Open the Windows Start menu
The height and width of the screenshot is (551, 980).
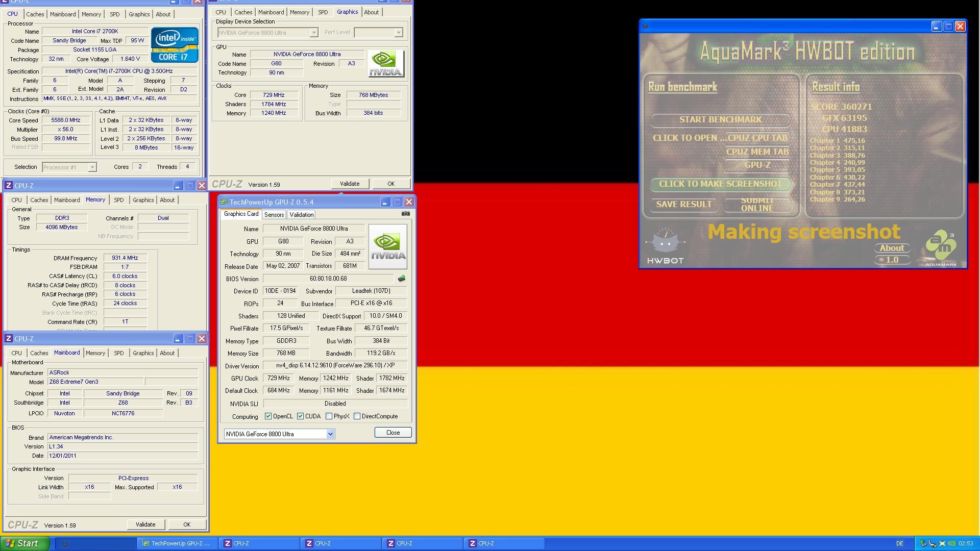pos(24,543)
